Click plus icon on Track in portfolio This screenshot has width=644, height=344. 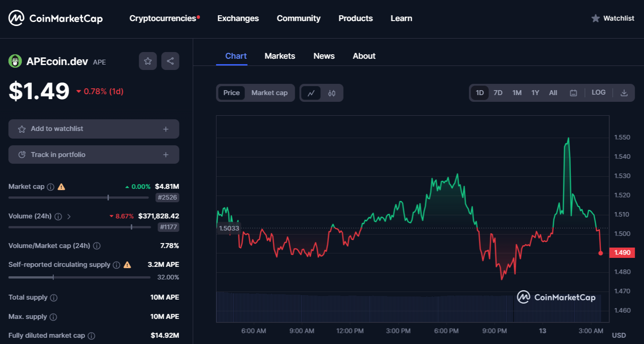[x=166, y=155]
